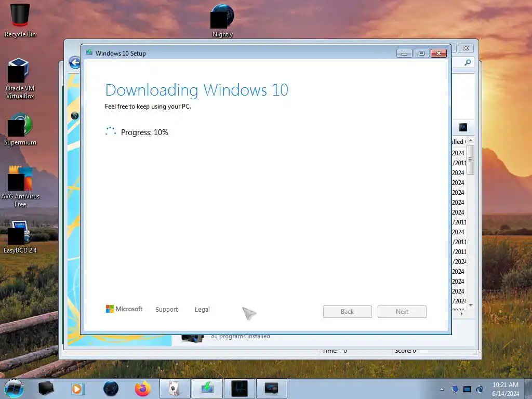
Task: Open AVG AntiVirus Free desktop shortcut
Action: click(20, 186)
